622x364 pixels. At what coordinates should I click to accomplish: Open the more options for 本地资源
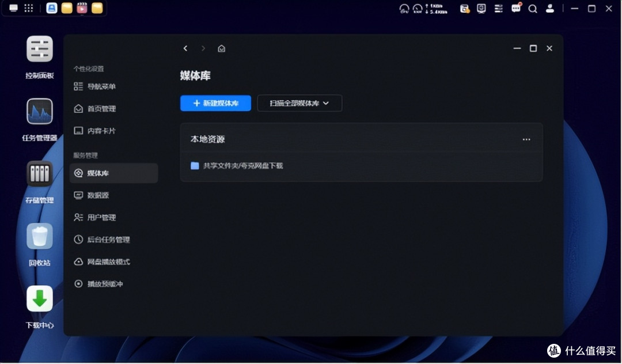526,139
